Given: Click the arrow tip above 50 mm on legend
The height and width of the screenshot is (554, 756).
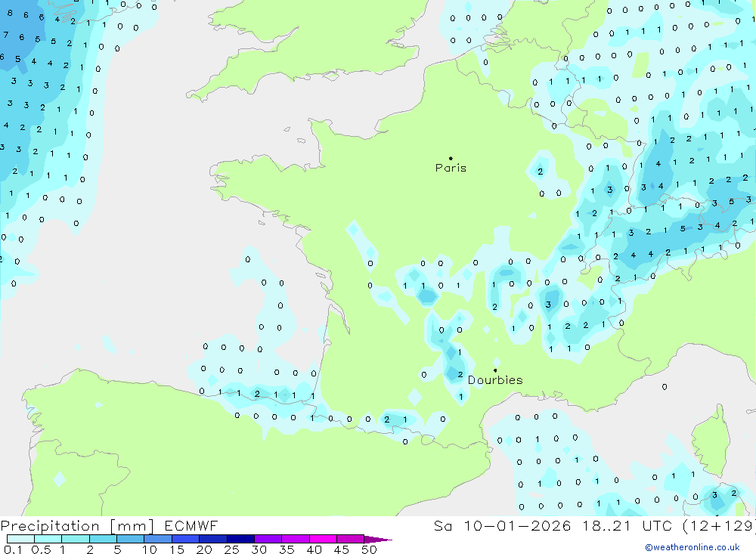Looking at the screenshot, I should point(378,539).
